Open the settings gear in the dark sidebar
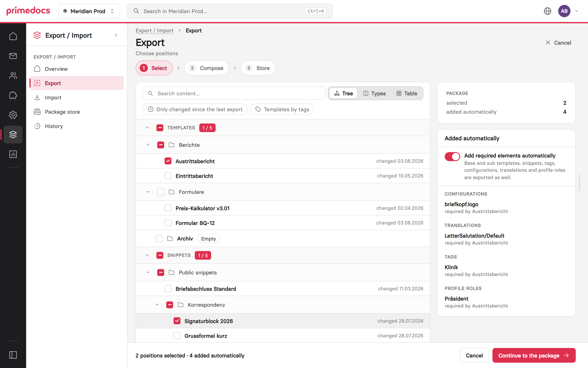This screenshot has height=368, width=588. (x=13, y=115)
